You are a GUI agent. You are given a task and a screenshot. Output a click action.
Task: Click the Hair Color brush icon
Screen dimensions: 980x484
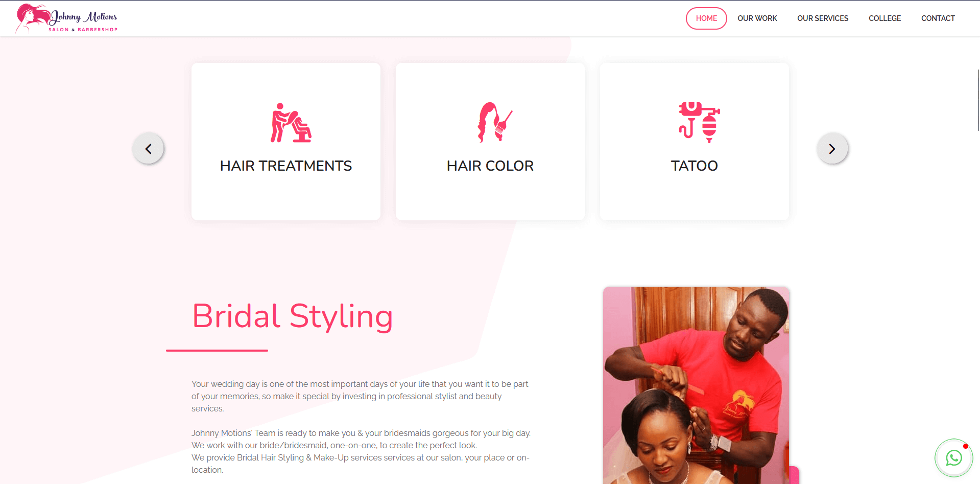pos(495,123)
